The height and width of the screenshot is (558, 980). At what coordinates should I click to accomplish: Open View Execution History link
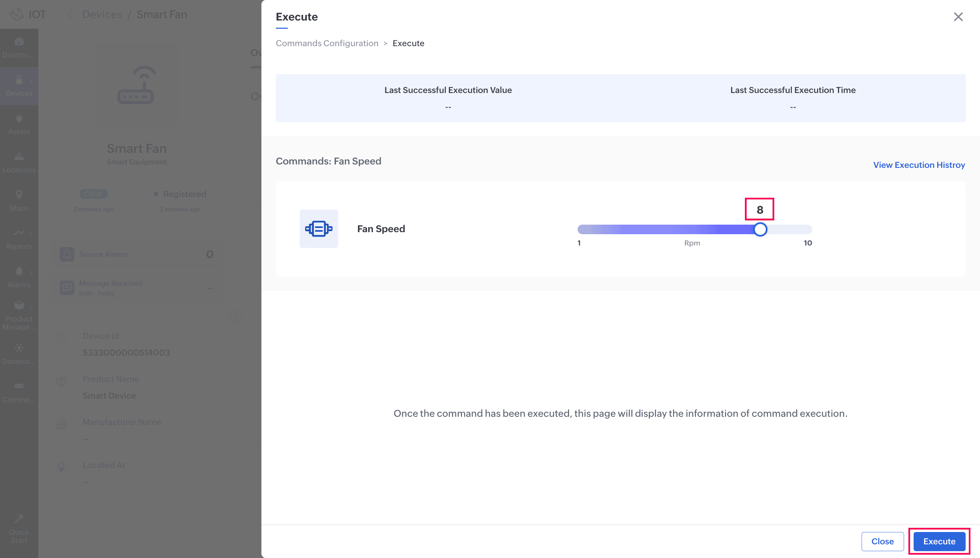(919, 165)
